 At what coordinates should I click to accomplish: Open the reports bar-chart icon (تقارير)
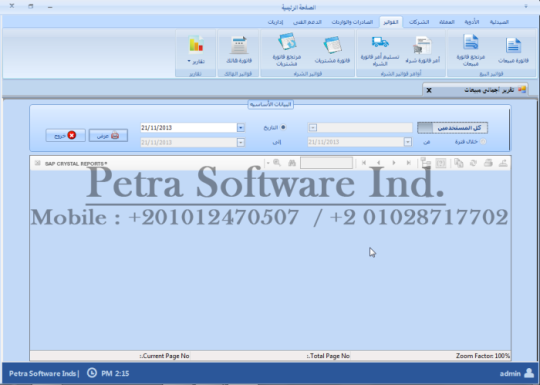coord(196,44)
